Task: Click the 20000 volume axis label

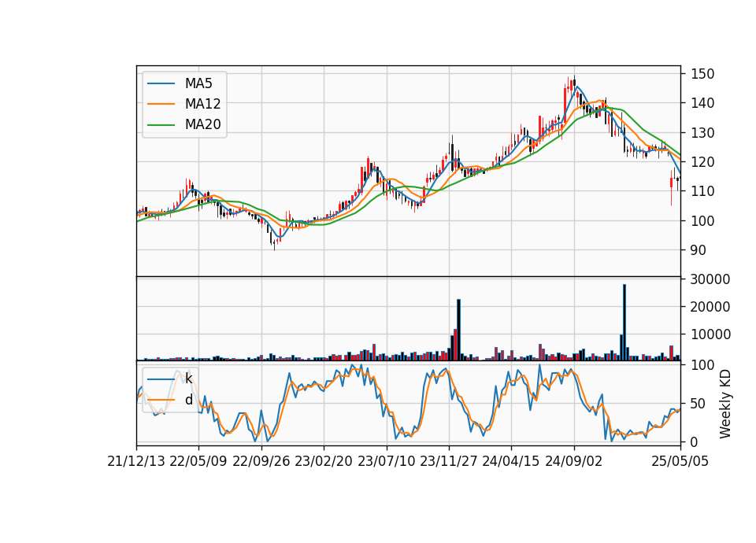Action: pyautogui.click(x=710, y=306)
